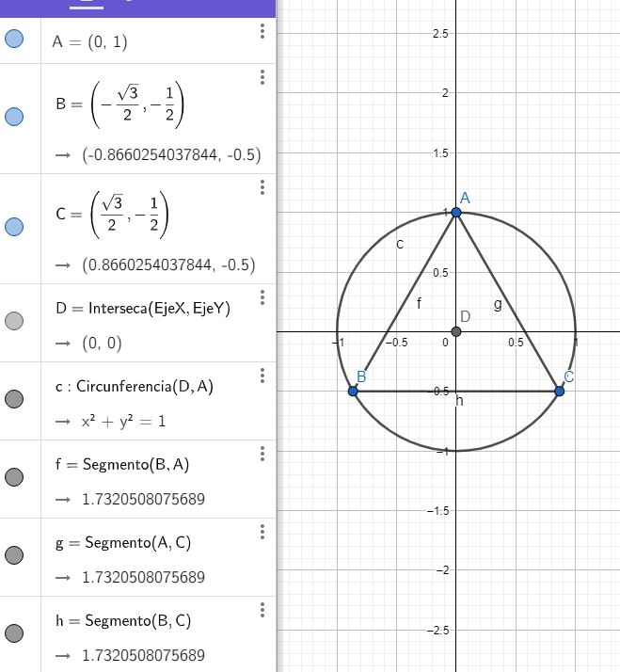The width and height of the screenshot is (620, 672).
Task: Open options menu for segment g
Action: tap(262, 533)
